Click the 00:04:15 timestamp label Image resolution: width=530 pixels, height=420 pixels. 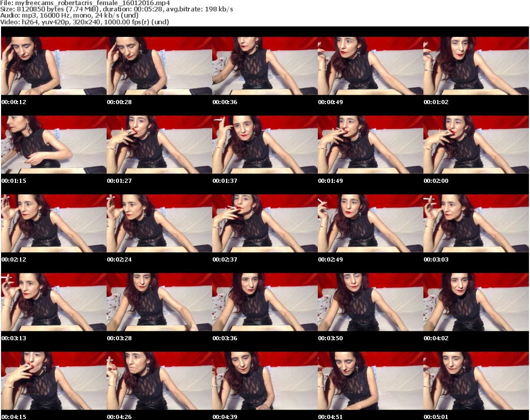pos(14,417)
